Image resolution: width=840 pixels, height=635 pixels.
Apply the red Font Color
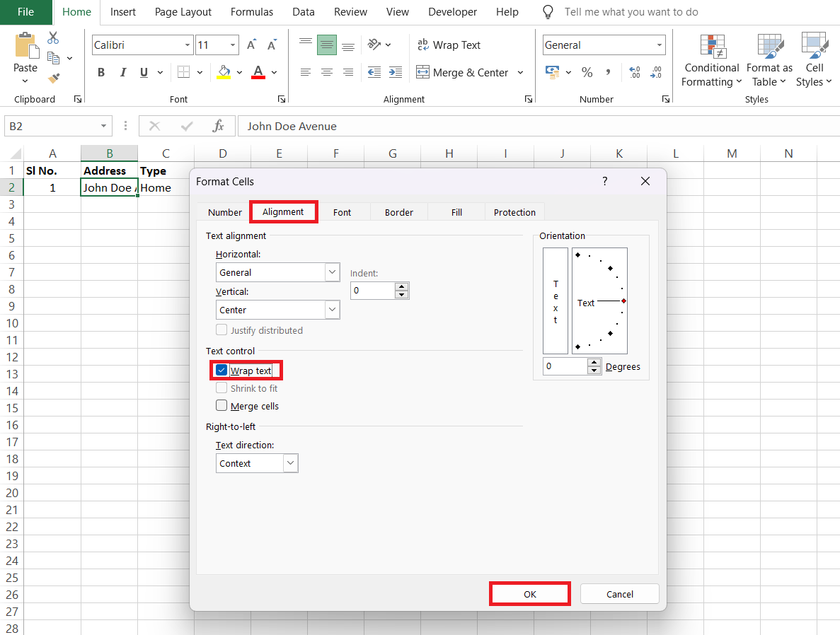258,72
